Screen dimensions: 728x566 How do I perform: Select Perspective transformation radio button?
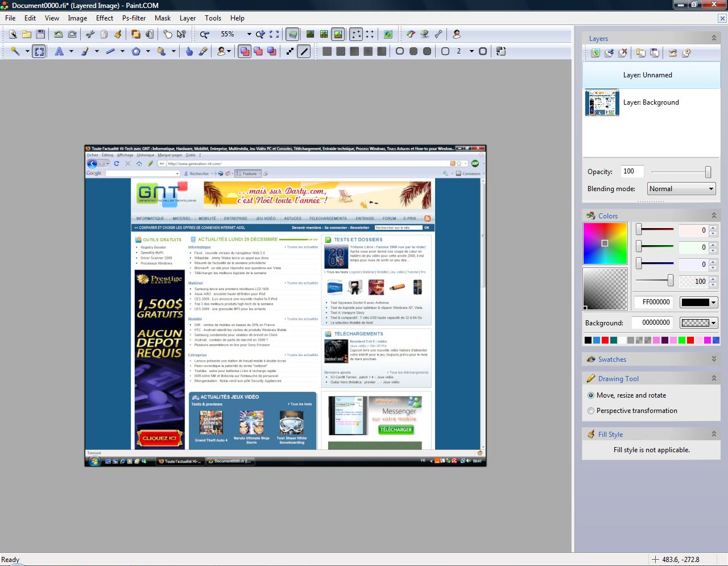[x=591, y=411]
